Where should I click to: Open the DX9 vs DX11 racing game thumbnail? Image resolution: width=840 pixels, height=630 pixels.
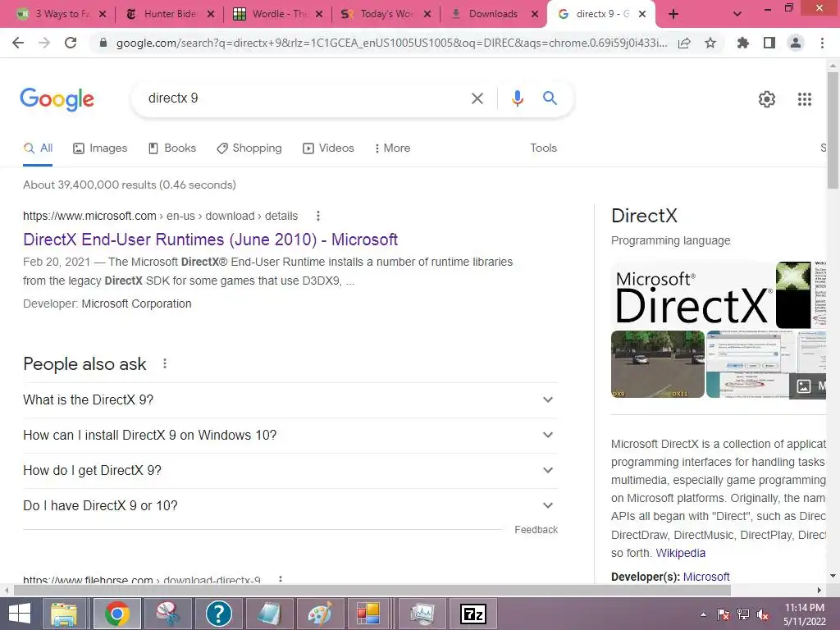[x=658, y=364]
